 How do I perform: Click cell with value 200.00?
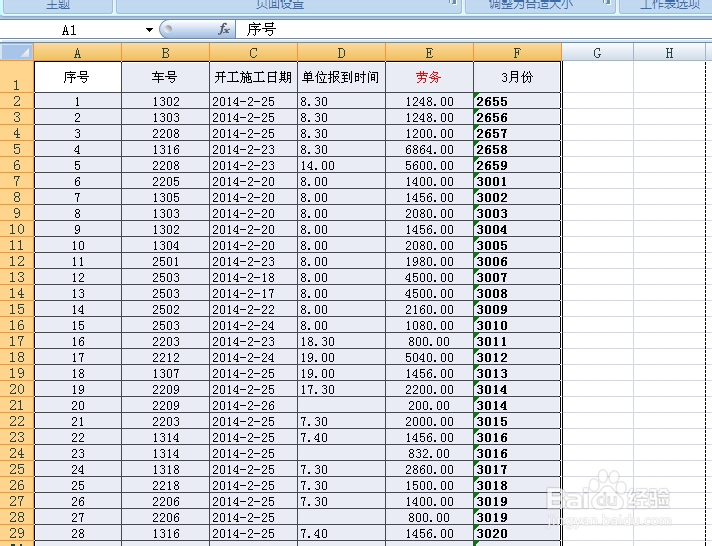click(x=429, y=405)
